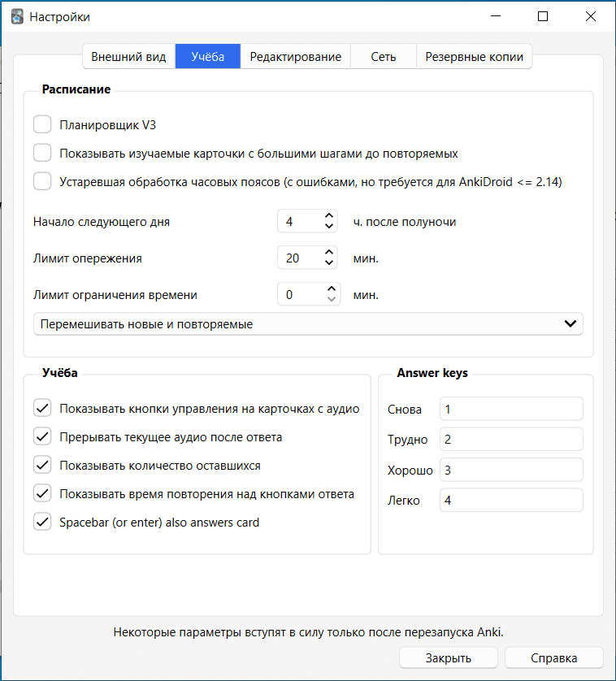Image resolution: width=616 pixels, height=681 pixels.
Task: Enable the Планировщик V3 checkbox
Action: tap(42, 124)
